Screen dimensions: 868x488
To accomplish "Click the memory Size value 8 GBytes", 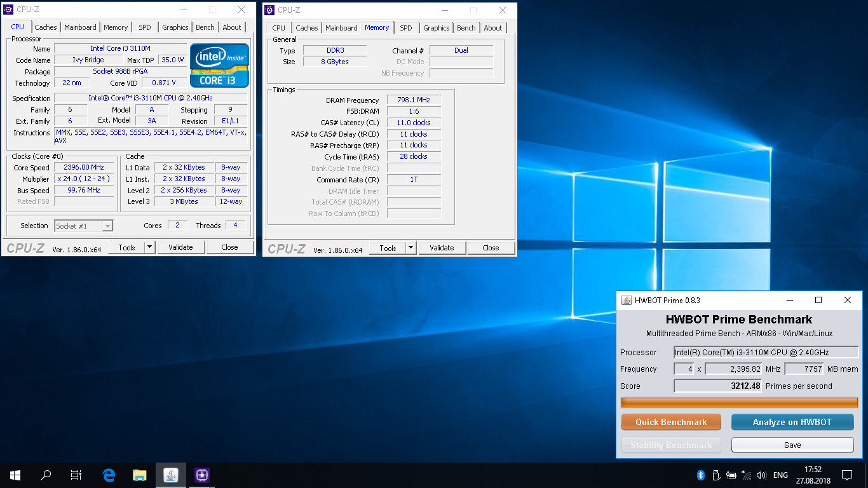I will [x=335, y=62].
